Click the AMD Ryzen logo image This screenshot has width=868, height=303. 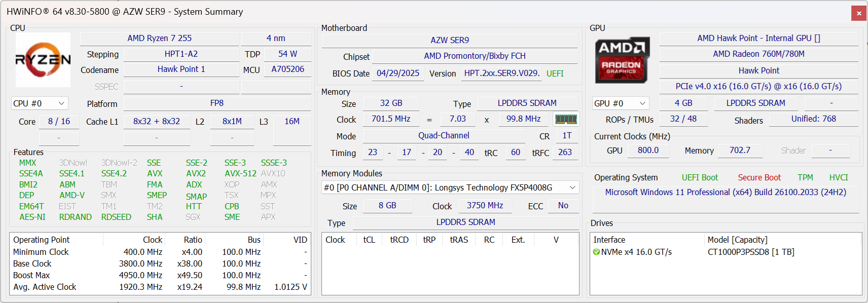43,60
